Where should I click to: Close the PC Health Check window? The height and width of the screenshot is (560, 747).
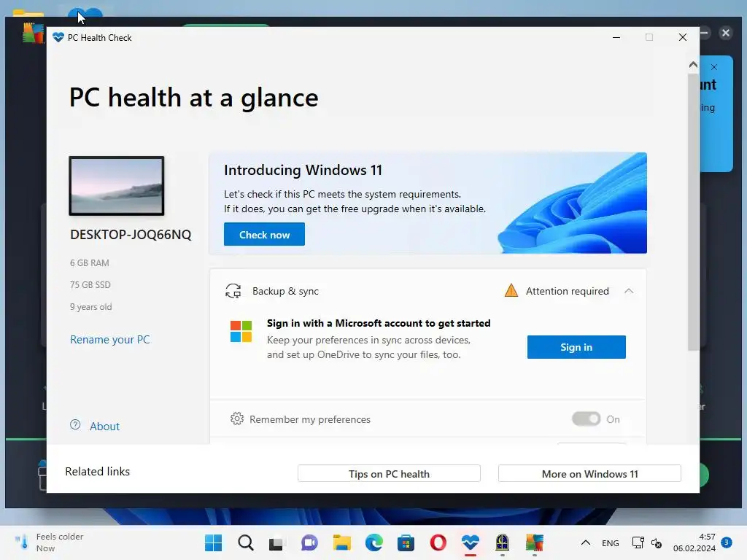(x=683, y=37)
